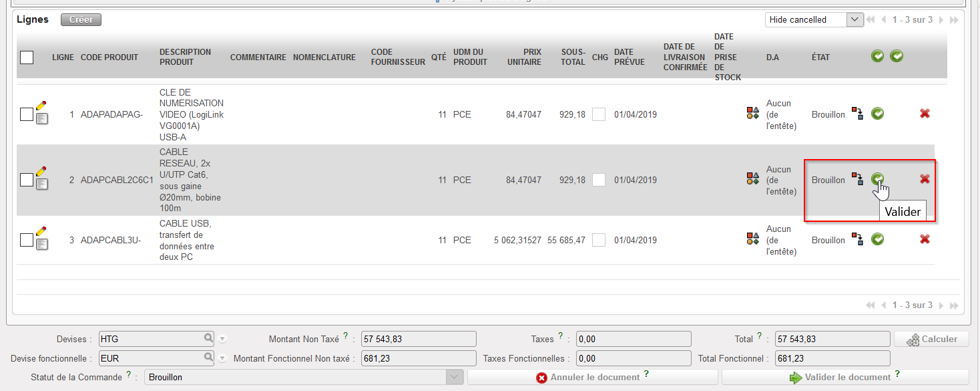The width and height of the screenshot is (980, 391).
Task: Expand the Statut de la Commande dropdown
Action: point(454,377)
